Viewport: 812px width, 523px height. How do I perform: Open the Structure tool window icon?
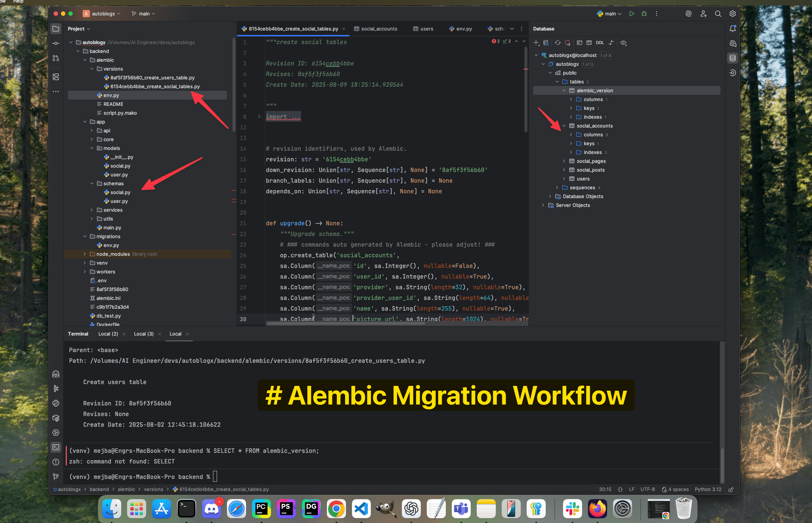click(56, 77)
